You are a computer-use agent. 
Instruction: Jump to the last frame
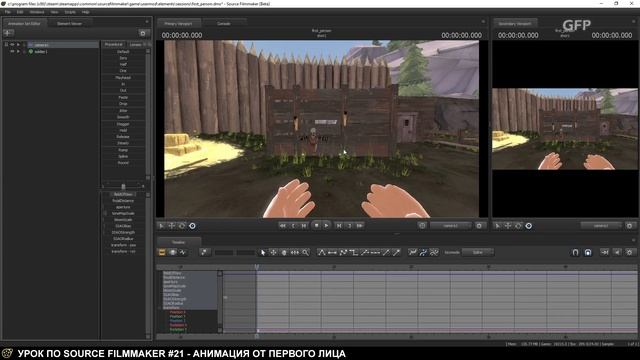pyautogui.click(x=360, y=225)
